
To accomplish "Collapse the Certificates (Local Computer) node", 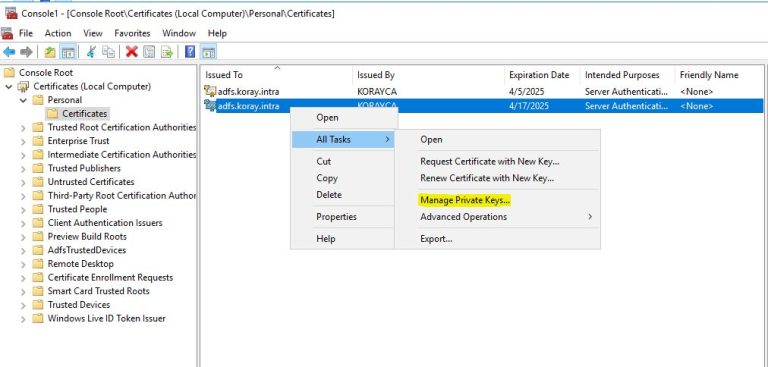I will coord(9,87).
